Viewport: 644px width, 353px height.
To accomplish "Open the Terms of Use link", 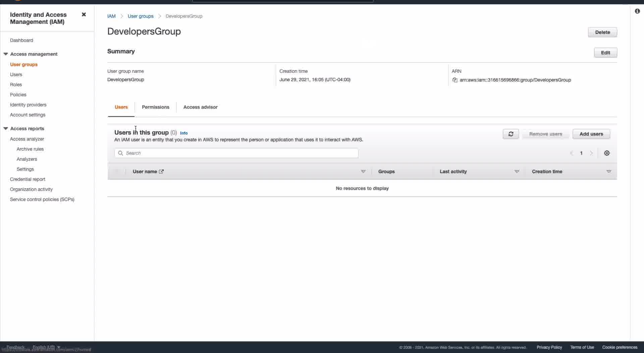I will [582, 347].
